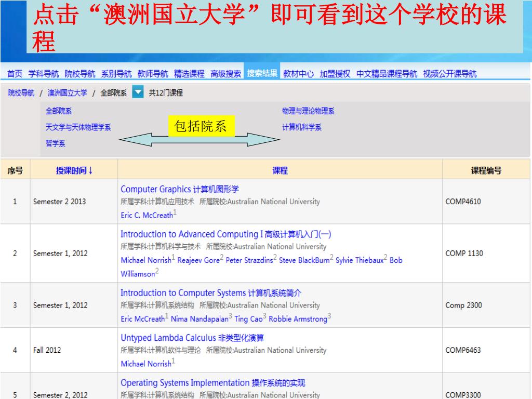Open Operating Systems Implementation course
532x399 pixels.
tap(212, 383)
